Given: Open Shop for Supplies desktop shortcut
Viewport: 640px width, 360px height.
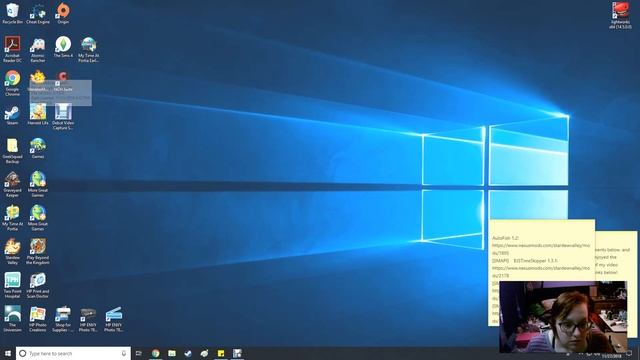Looking at the screenshot, I should pos(63,319).
